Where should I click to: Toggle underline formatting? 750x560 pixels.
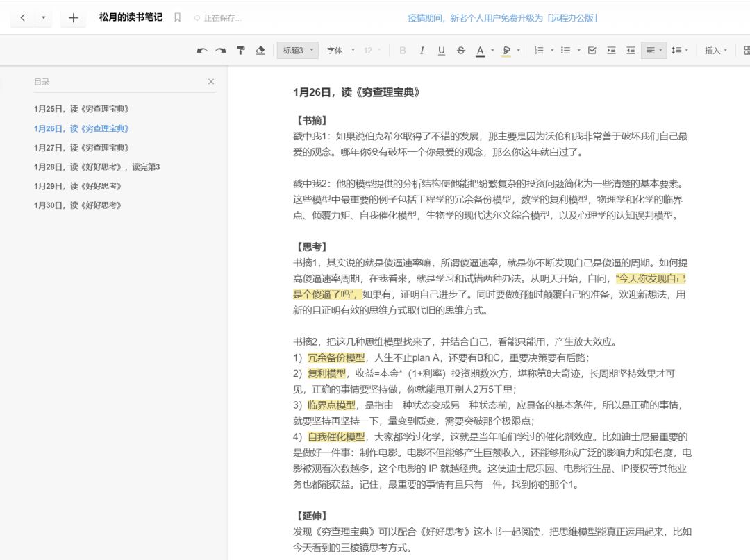[441, 51]
